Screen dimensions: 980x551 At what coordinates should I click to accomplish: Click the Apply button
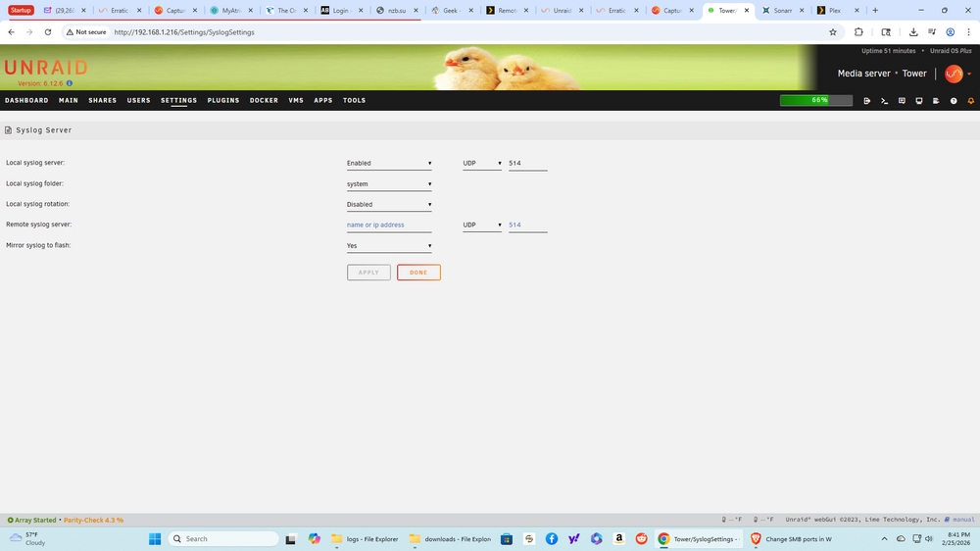click(x=368, y=273)
